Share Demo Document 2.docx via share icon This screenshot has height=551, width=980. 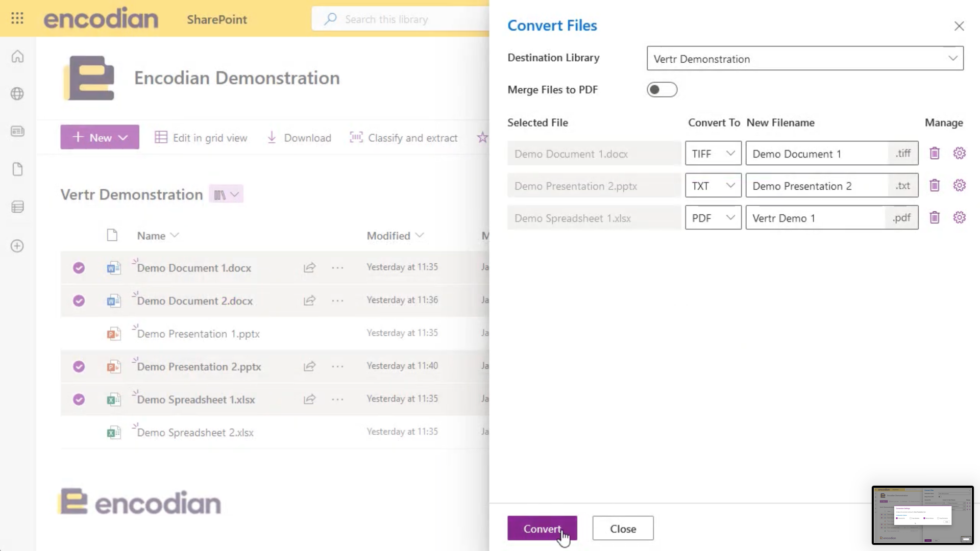(x=309, y=300)
